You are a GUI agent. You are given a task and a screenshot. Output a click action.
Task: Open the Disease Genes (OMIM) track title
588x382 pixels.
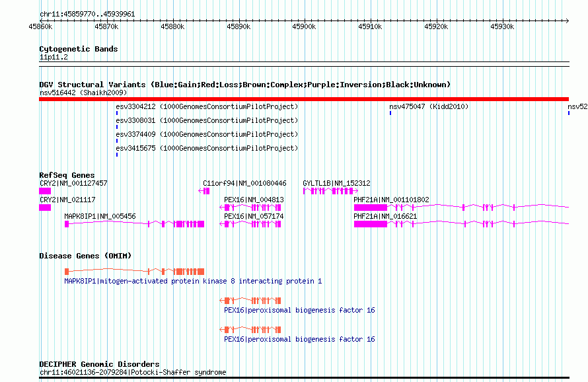pos(85,256)
